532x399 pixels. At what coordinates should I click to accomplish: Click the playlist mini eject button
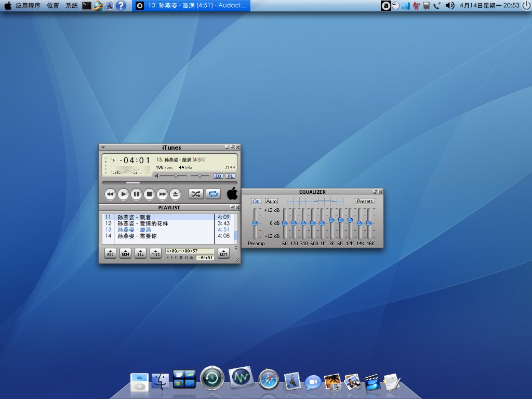pyautogui.click(x=191, y=258)
